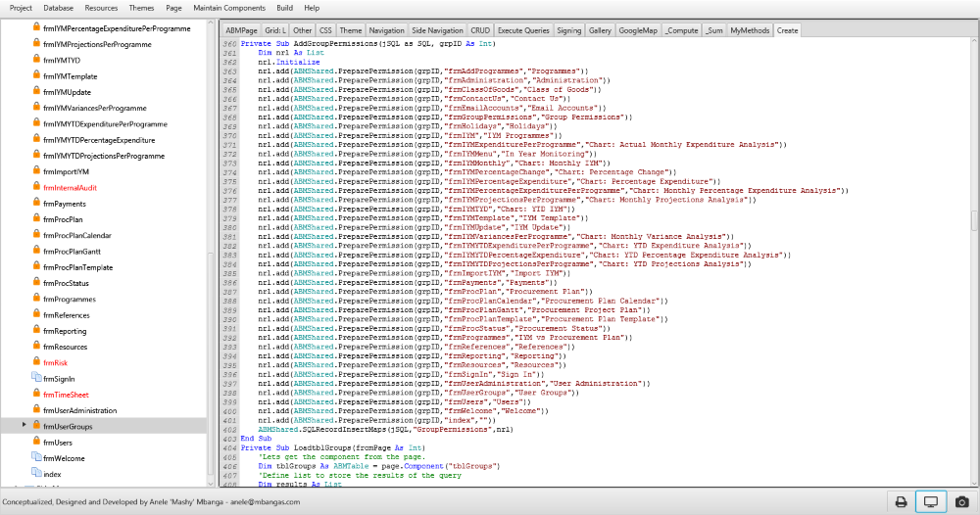This screenshot has height=515, width=980.
Task: Click the code editor vertical scrollbar thumb
Action: 974,221
